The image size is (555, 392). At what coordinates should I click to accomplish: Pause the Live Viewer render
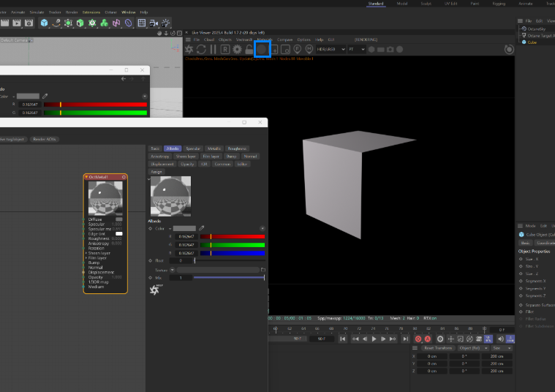click(x=213, y=49)
